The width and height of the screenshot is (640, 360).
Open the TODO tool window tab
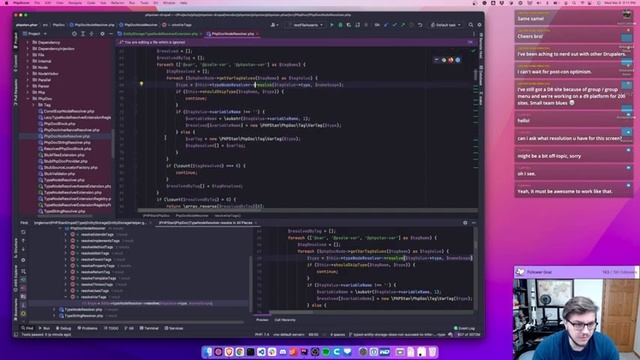pyautogui.click(x=111, y=328)
